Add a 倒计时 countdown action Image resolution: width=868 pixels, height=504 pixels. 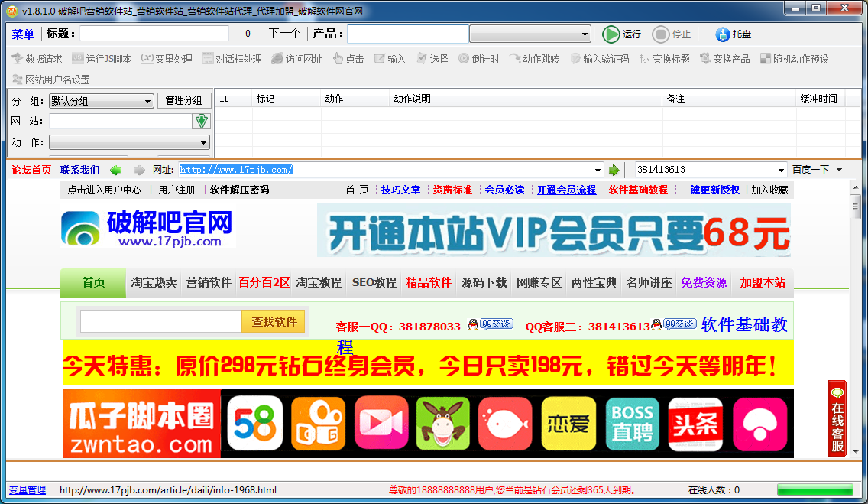click(479, 59)
